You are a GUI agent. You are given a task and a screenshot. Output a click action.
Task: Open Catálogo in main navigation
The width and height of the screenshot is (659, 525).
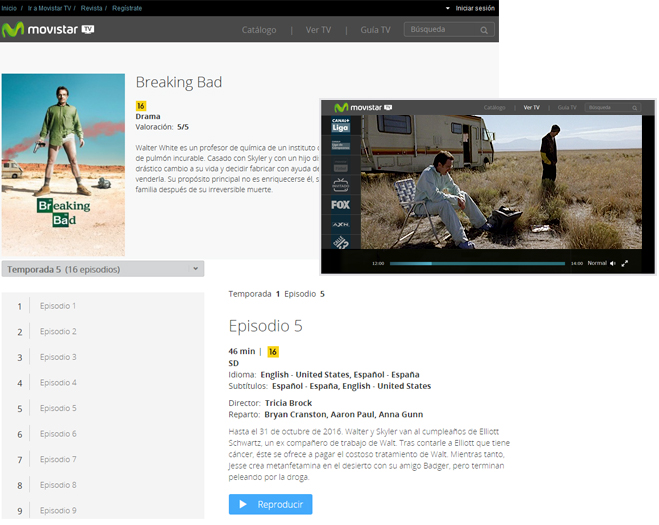coord(259,30)
